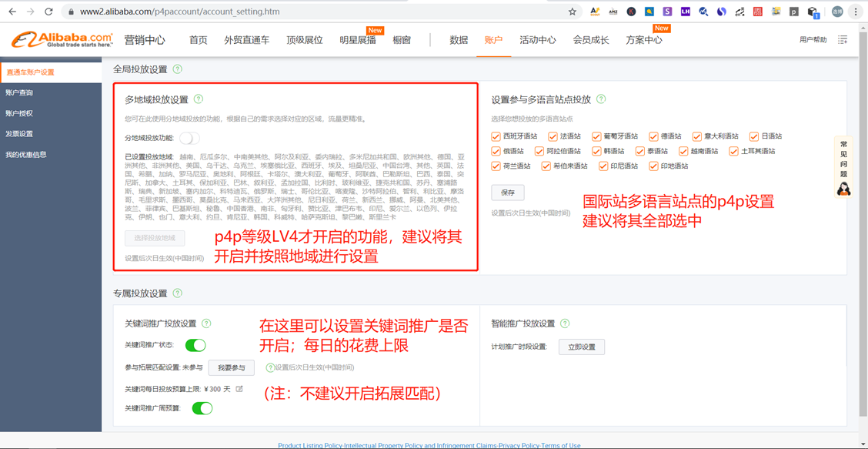Screen dimensions: 868x449
Task: Open the 常见问题 floating help panel
Action: 843,166
